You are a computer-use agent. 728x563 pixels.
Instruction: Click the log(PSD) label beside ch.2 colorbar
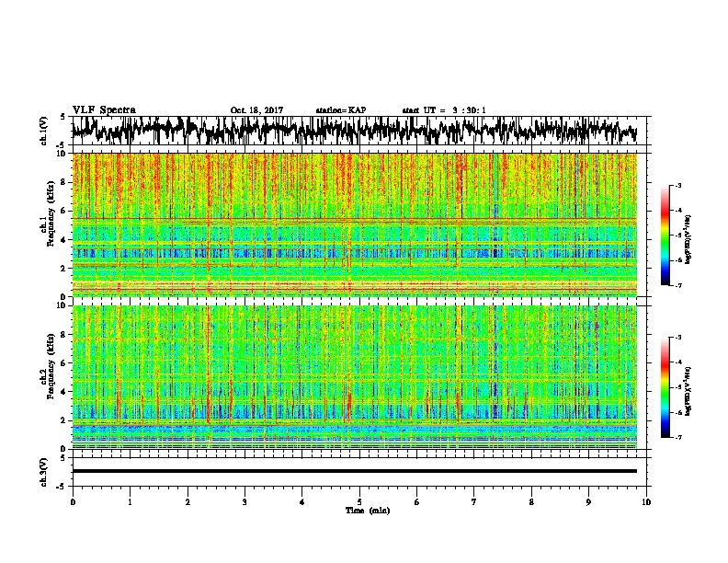pyautogui.click(x=688, y=391)
